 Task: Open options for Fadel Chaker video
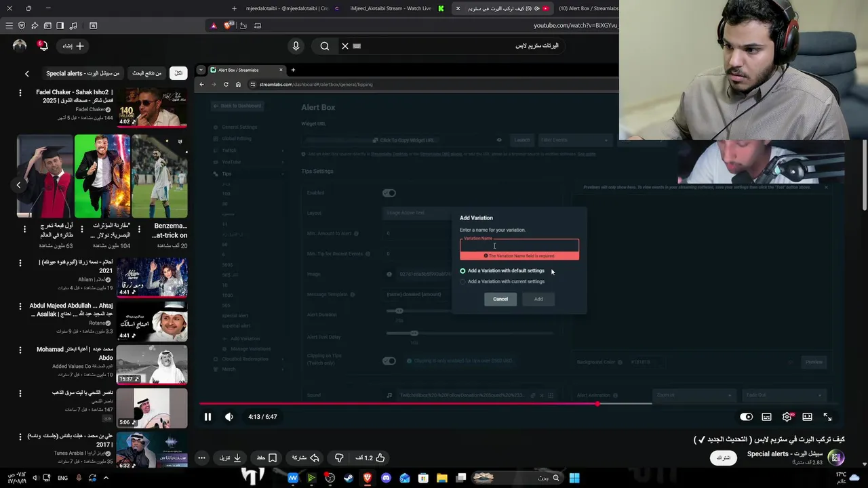[x=20, y=92]
